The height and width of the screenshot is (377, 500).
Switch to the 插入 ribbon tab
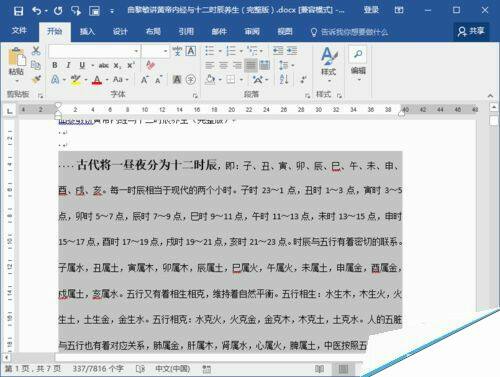point(87,32)
